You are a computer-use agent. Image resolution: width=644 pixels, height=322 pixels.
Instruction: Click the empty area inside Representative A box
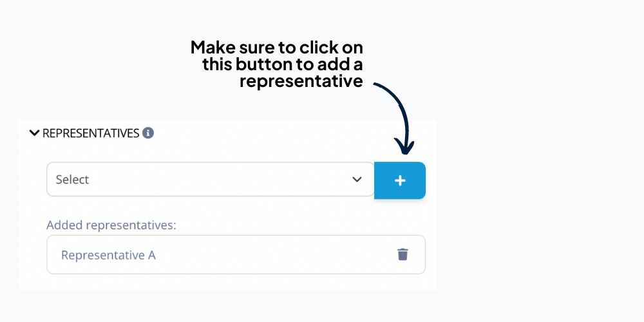[x=275, y=254]
